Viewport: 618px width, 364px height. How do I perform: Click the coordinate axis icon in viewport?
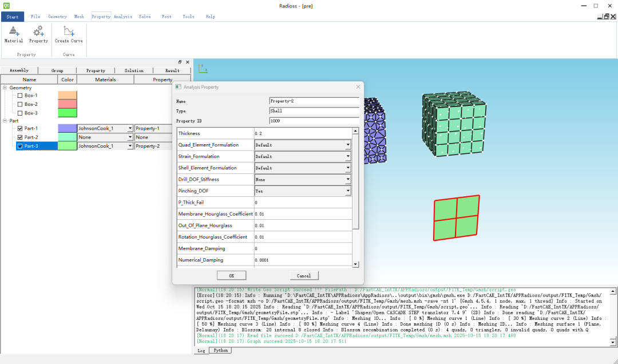click(x=203, y=69)
